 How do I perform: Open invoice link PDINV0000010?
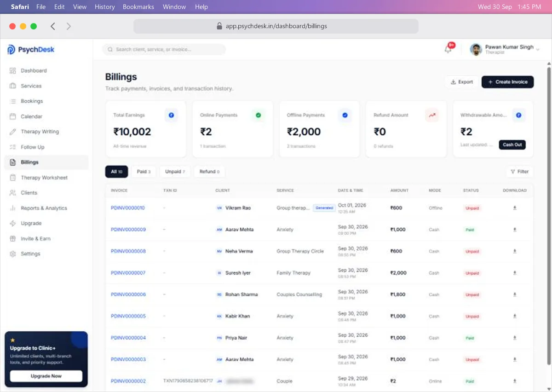128,208
